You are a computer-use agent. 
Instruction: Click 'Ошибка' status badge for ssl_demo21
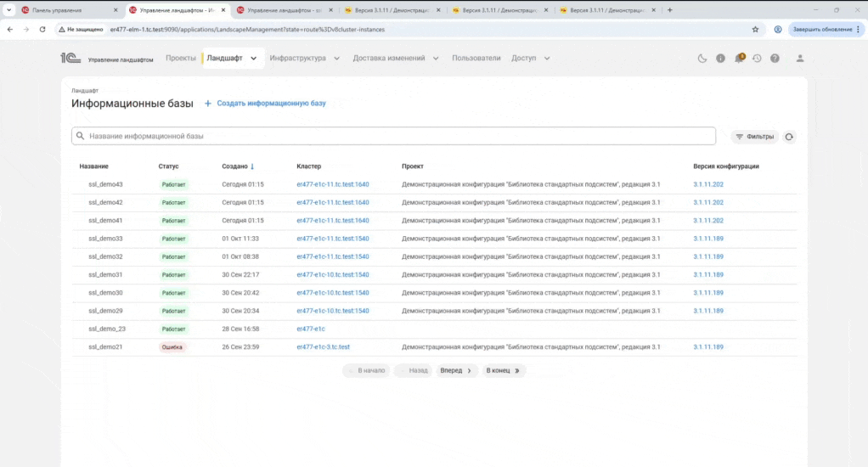tap(172, 347)
